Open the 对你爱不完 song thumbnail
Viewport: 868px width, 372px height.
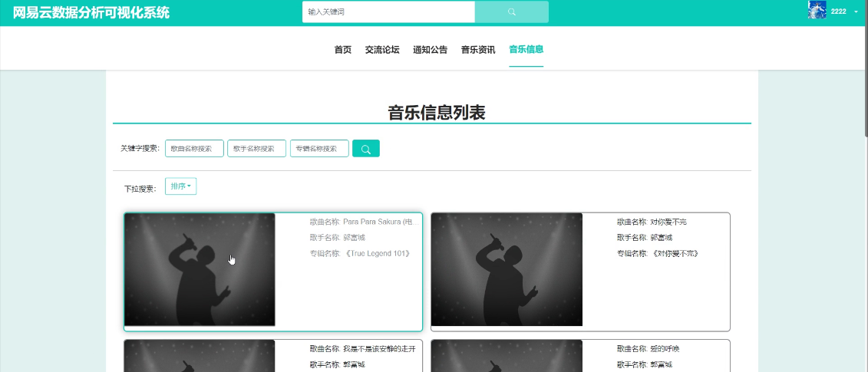(x=507, y=269)
